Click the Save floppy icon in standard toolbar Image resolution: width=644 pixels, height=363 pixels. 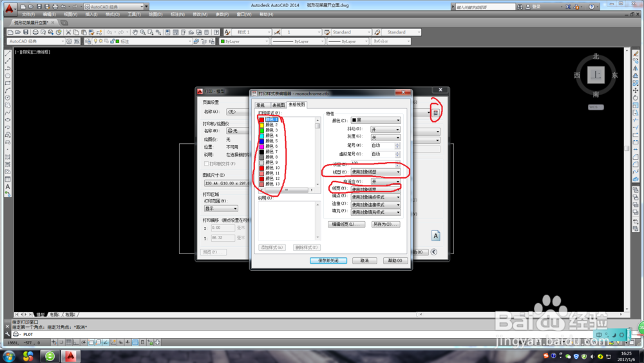[26, 32]
